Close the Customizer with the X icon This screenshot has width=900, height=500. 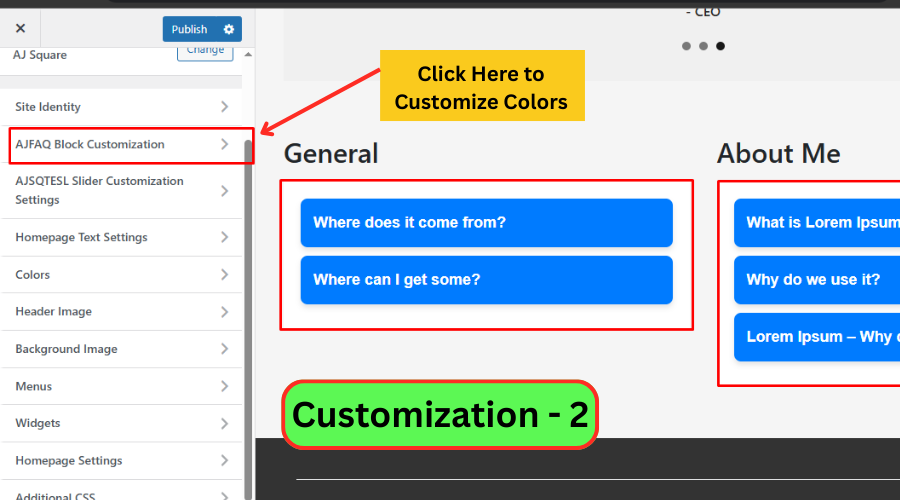point(20,28)
